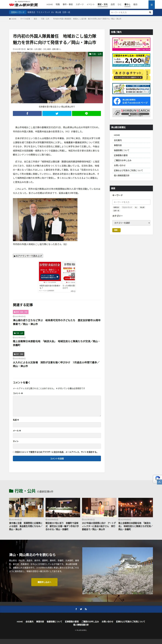
Task: Click the 教育・保育・学校 pink category tag
Action: [21, 312]
